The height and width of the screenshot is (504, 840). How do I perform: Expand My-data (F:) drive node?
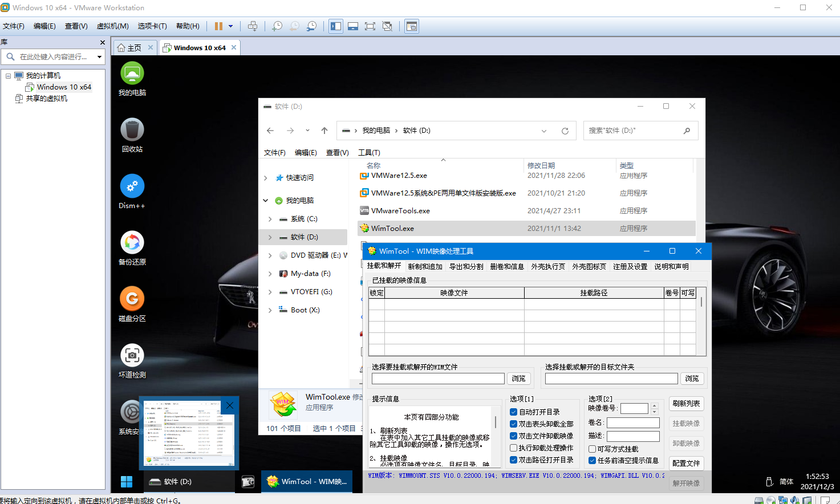pos(270,274)
